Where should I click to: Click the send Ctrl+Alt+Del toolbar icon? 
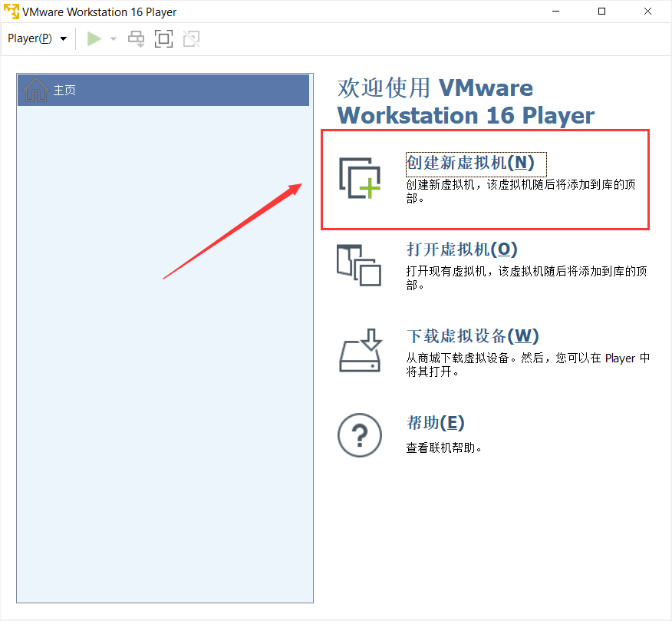click(137, 38)
